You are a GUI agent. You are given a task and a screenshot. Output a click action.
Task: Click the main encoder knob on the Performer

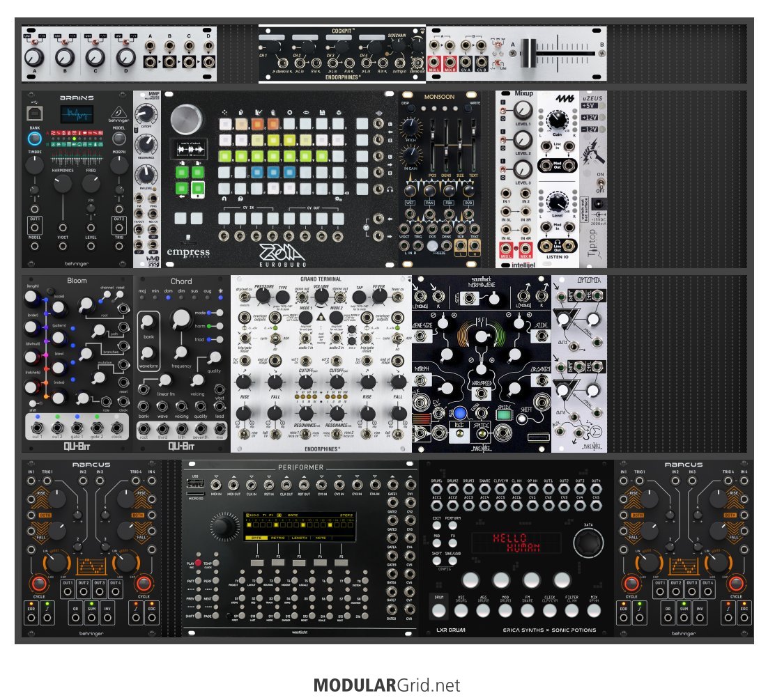(224, 527)
